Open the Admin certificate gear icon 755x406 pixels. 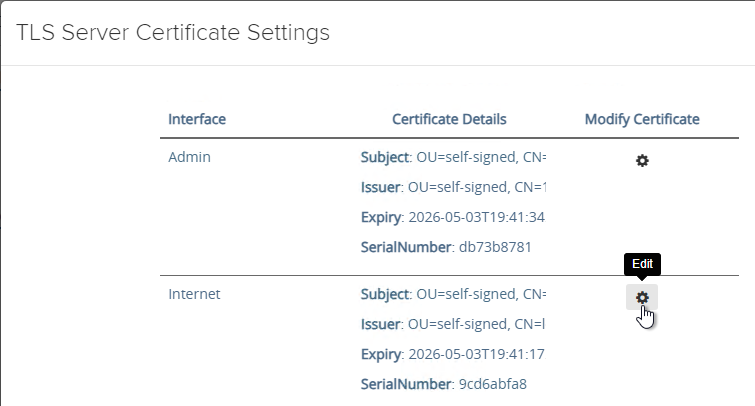(x=642, y=160)
